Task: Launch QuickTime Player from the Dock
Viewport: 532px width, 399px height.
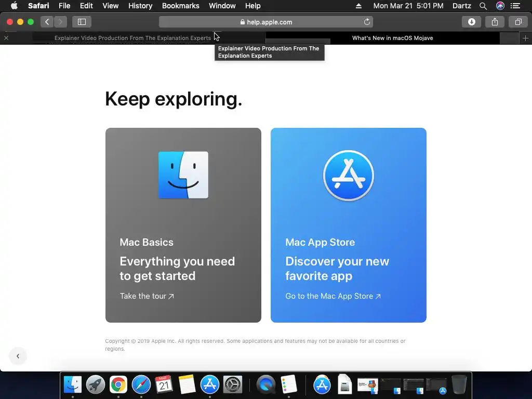Action: pos(266,385)
